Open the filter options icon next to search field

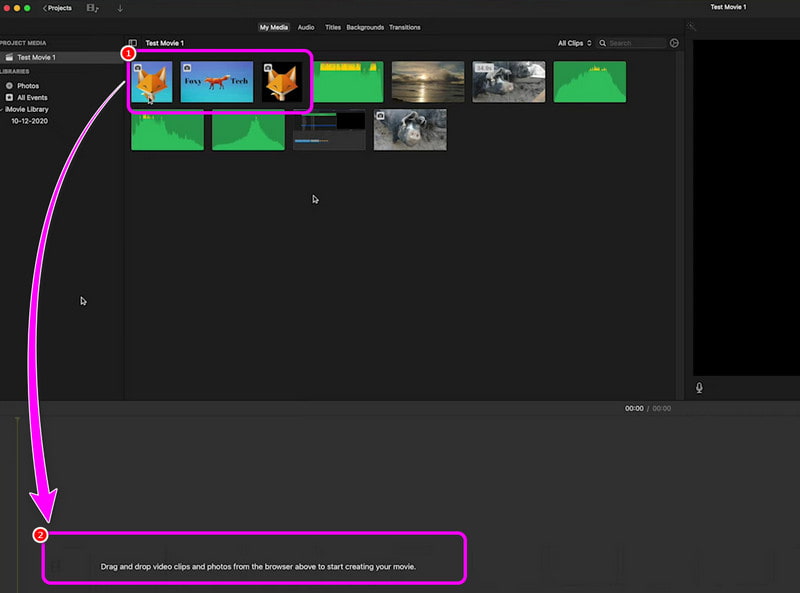[674, 43]
